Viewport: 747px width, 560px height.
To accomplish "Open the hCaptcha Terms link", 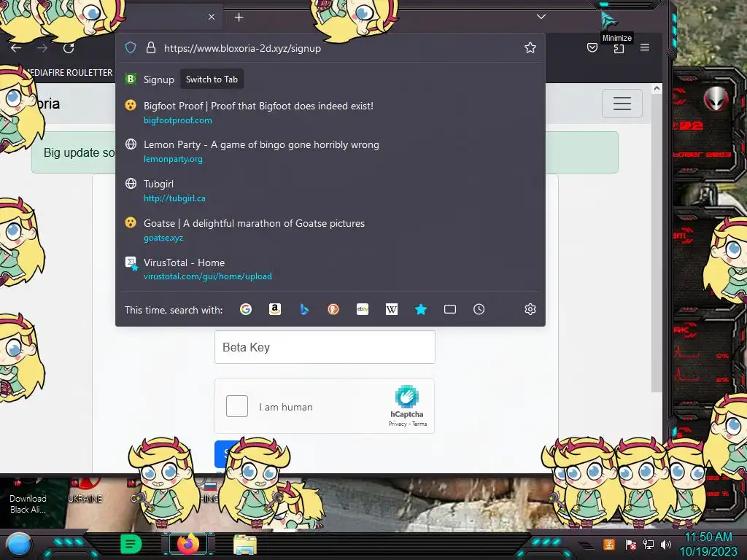I will (419, 424).
